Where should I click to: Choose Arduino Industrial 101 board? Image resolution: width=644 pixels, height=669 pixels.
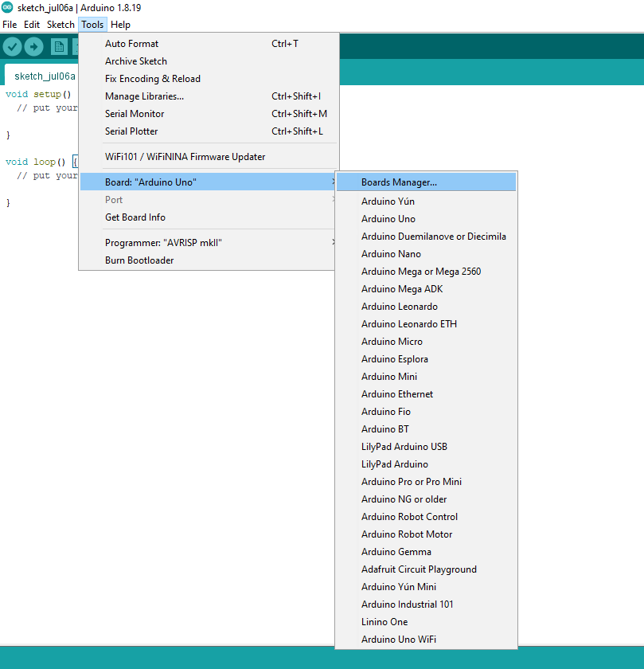pyautogui.click(x=426, y=604)
